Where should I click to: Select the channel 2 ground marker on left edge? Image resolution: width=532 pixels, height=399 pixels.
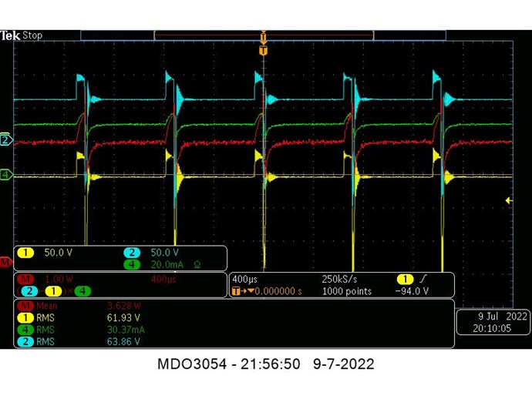[5, 140]
